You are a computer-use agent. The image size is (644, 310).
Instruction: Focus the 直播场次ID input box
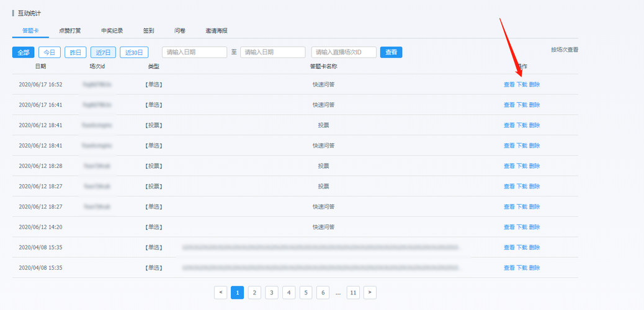(343, 53)
